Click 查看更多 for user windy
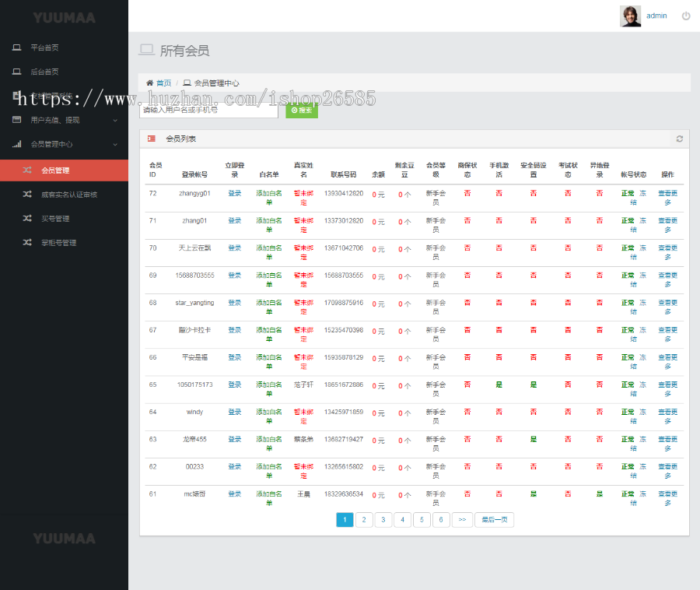 click(667, 416)
